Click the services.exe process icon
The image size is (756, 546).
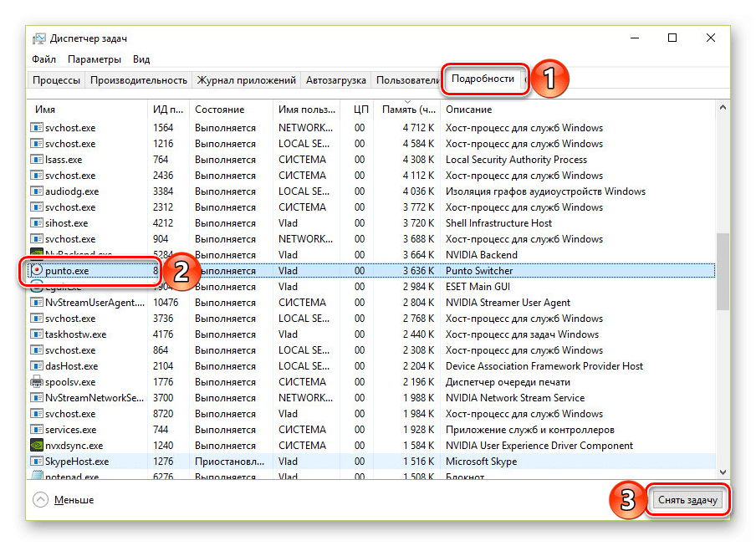pos(37,430)
